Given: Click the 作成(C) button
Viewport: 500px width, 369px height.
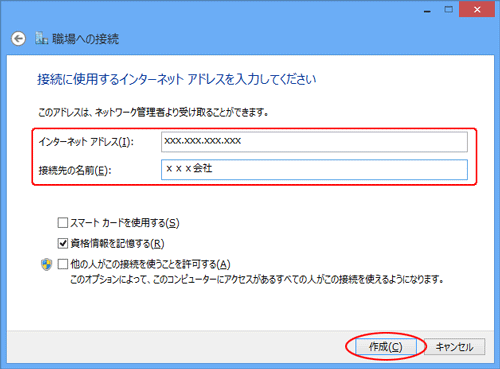Looking at the screenshot, I should [386, 347].
